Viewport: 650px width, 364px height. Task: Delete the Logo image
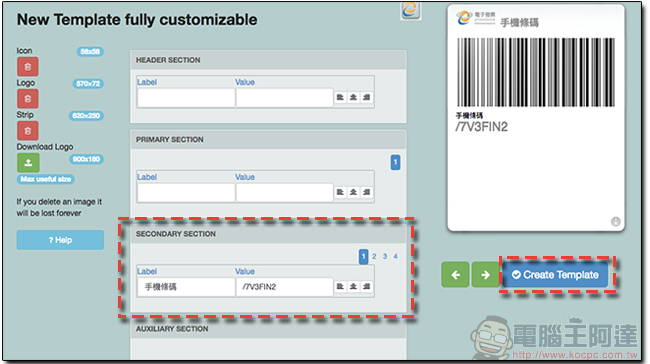point(28,99)
